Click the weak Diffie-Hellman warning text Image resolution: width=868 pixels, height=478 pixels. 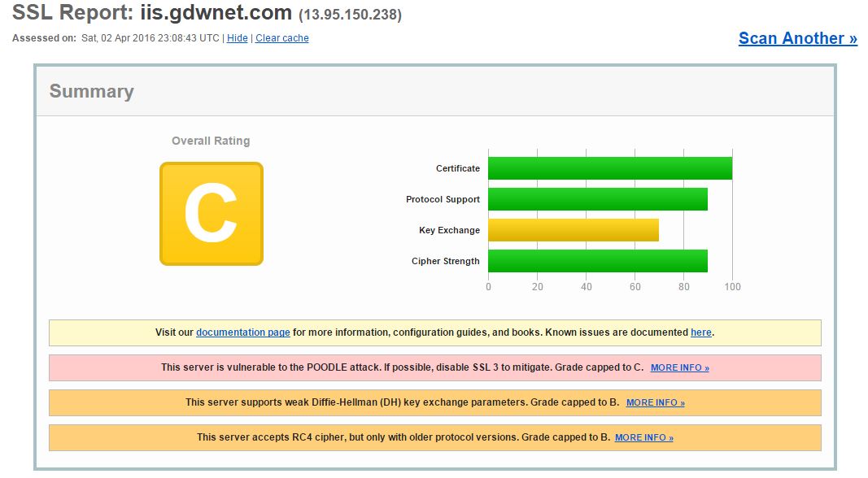coord(403,402)
